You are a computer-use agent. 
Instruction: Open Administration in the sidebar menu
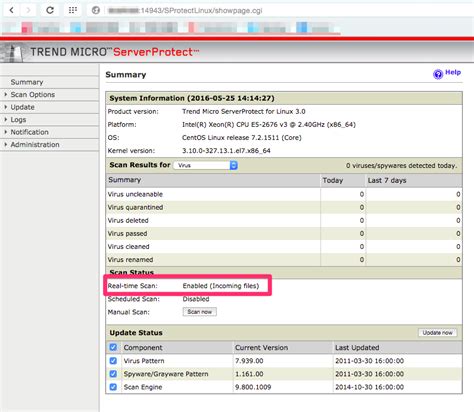point(35,144)
